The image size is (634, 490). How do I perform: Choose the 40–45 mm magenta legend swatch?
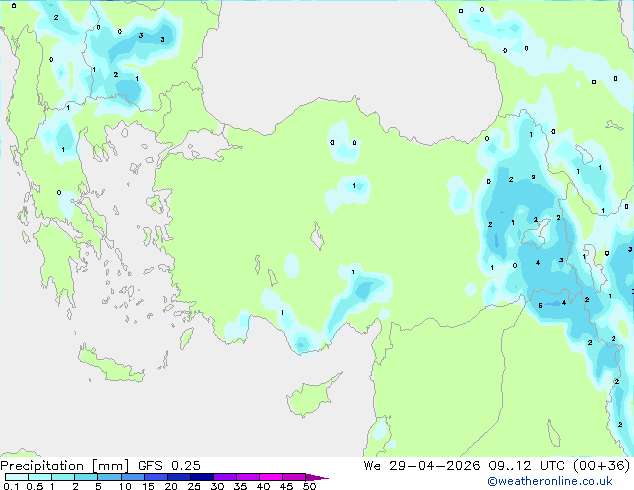(271, 477)
